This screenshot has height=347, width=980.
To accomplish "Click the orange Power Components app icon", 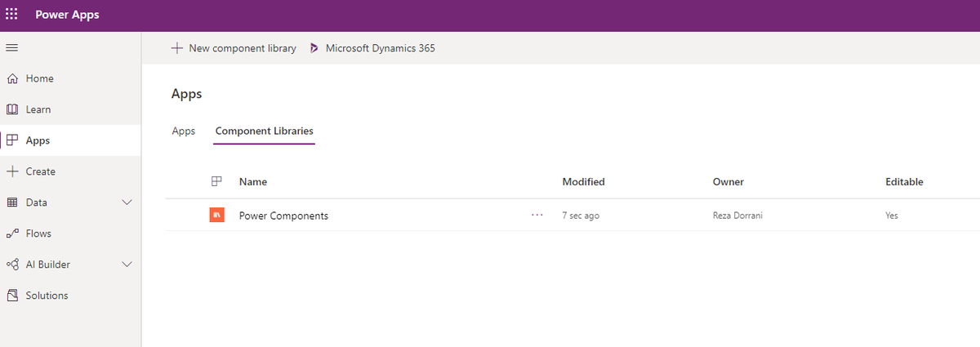I will point(217,216).
